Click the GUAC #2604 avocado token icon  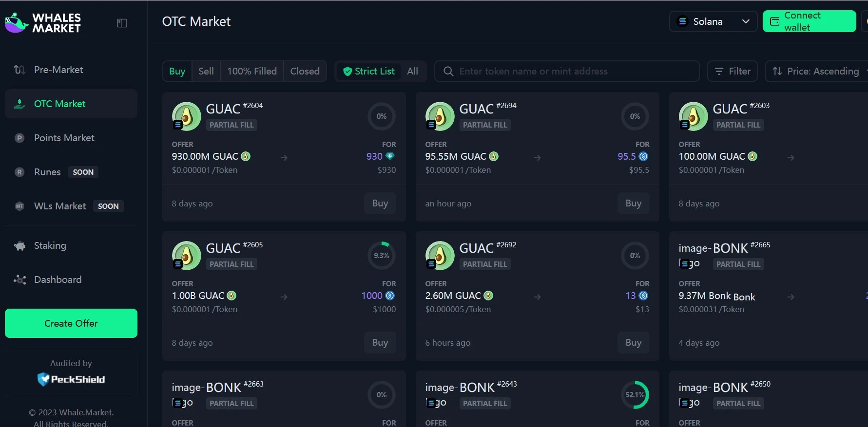pyautogui.click(x=186, y=116)
